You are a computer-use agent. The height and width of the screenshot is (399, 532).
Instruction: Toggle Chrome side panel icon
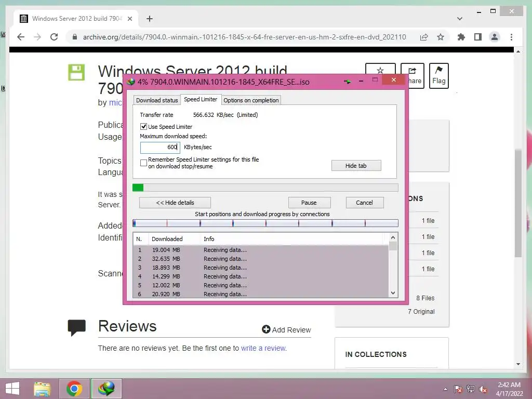[x=478, y=37]
